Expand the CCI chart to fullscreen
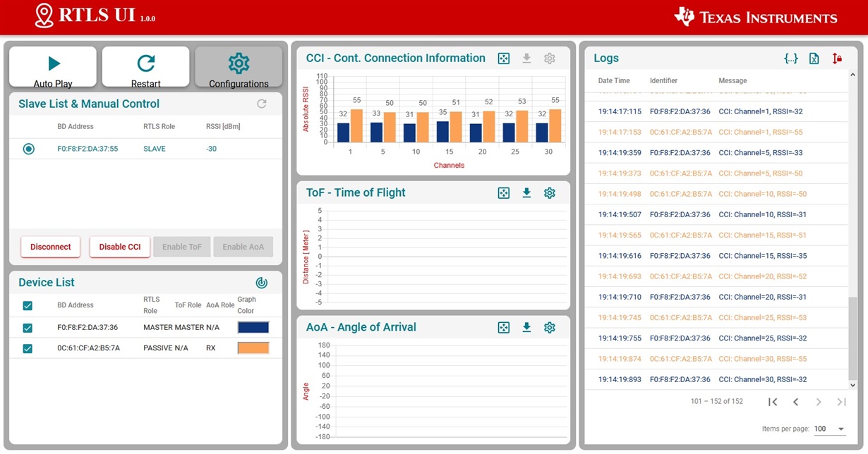 pyautogui.click(x=504, y=59)
